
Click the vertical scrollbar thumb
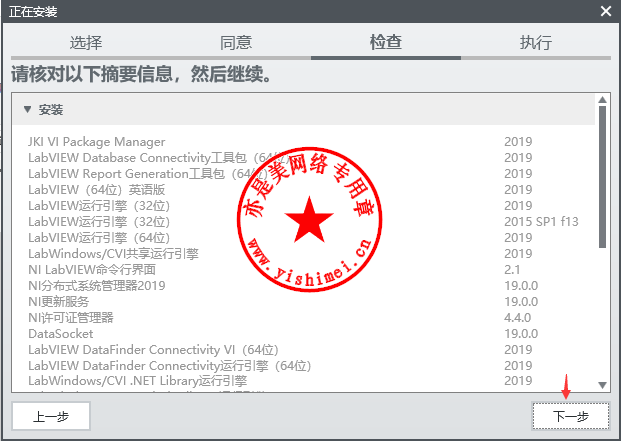coord(602,177)
